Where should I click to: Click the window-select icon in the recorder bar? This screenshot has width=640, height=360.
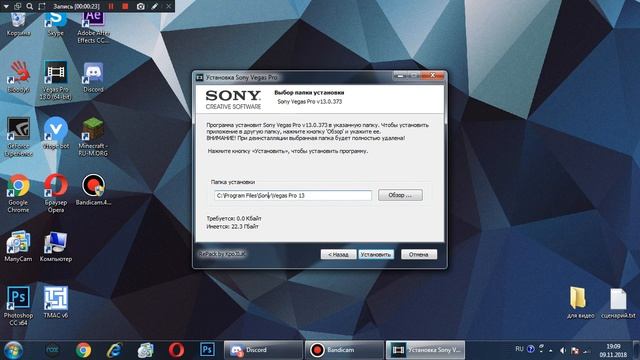click(18, 6)
